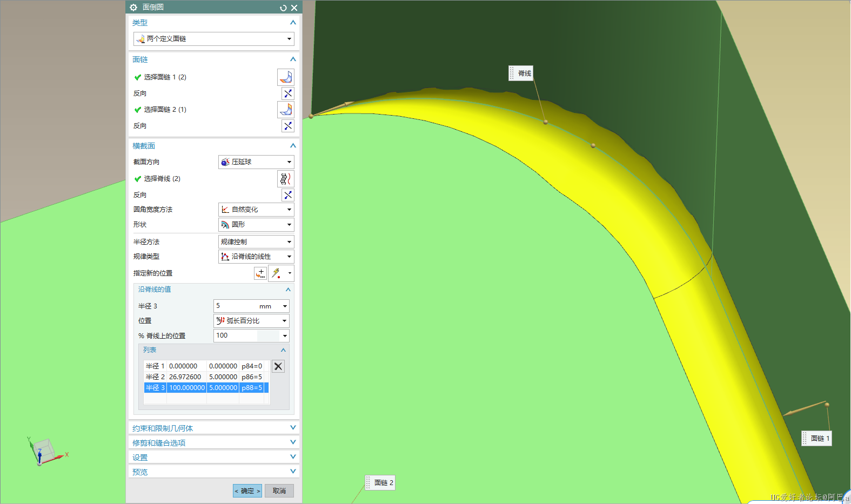Screen dimensions: 851x504
Task: Click the 取消 button
Action: (279, 490)
